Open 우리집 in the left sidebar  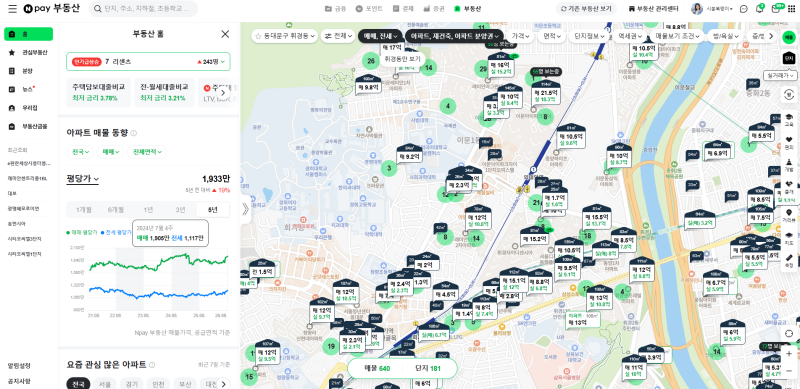coord(29,108)
